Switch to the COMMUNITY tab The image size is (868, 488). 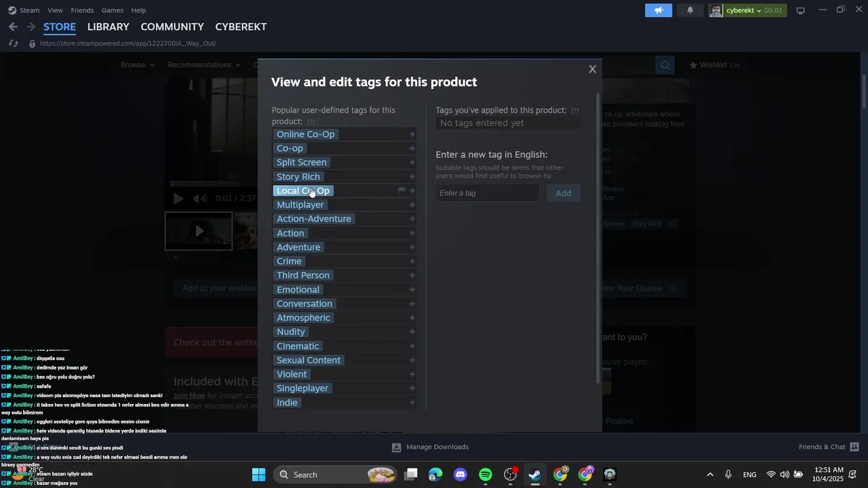(x=172, y=26)
